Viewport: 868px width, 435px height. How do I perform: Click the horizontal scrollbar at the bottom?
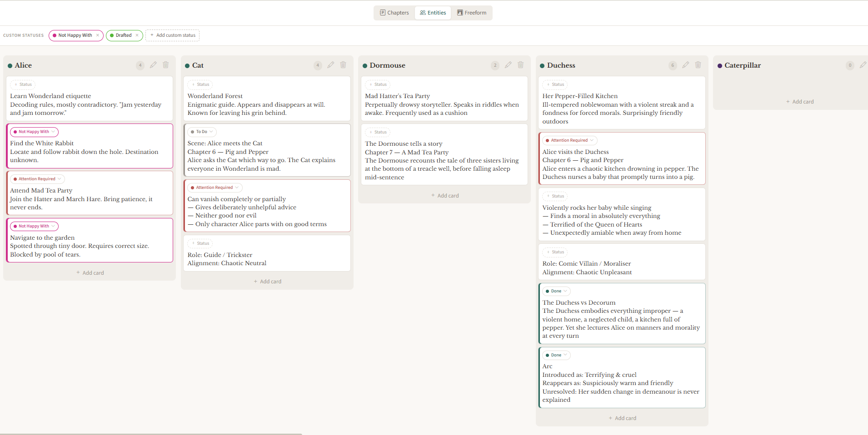click(151, 434)
